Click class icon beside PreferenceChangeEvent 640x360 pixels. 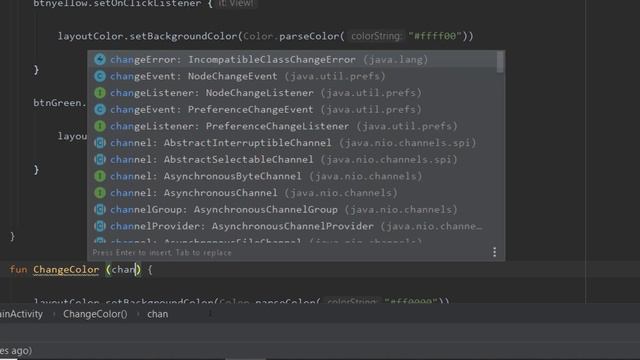tap(100, 110)
